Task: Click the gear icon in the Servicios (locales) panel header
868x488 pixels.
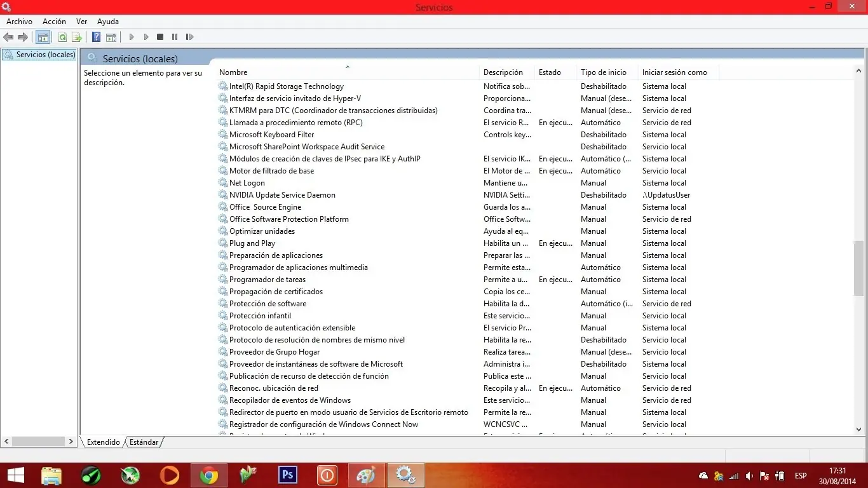Action: [x=92, y=58]
